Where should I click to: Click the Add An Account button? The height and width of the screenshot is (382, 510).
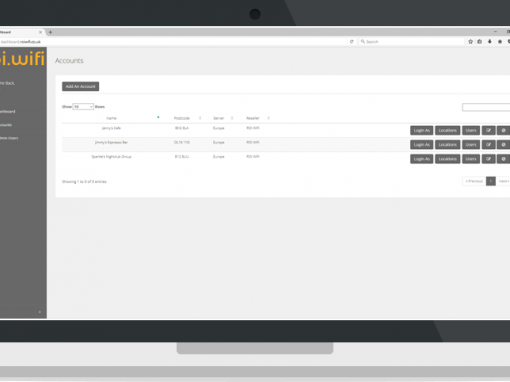[x=80, y=86]
